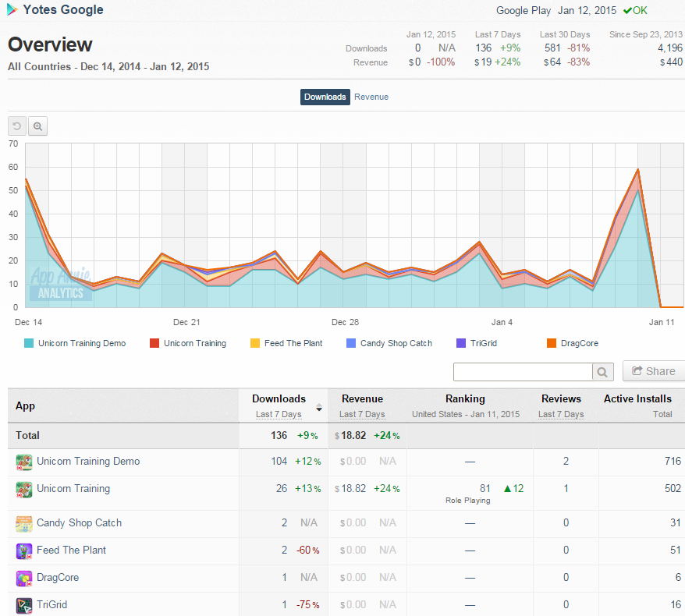The width and height of the screenshot is (685, 616).
Task: Click the Feed The Plant app icon
Action: pyautogui.click(x=24, y=551)
